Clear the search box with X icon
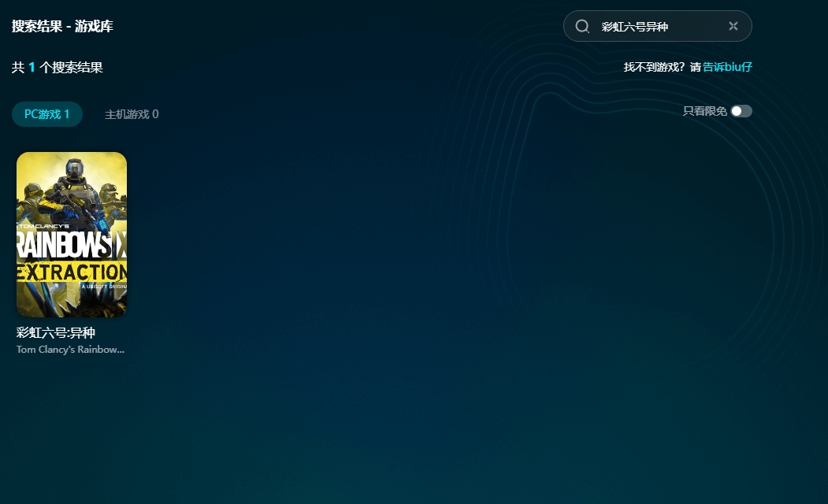Image resolution: width=828 pixels, height=504 pixels. (x=733, y=26)
